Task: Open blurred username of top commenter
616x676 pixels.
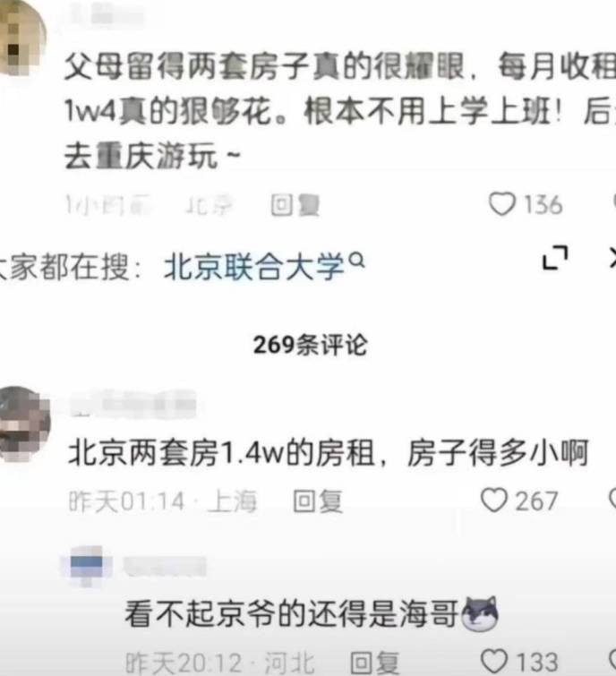Action: pyautogui.click(x=106, y=16)
